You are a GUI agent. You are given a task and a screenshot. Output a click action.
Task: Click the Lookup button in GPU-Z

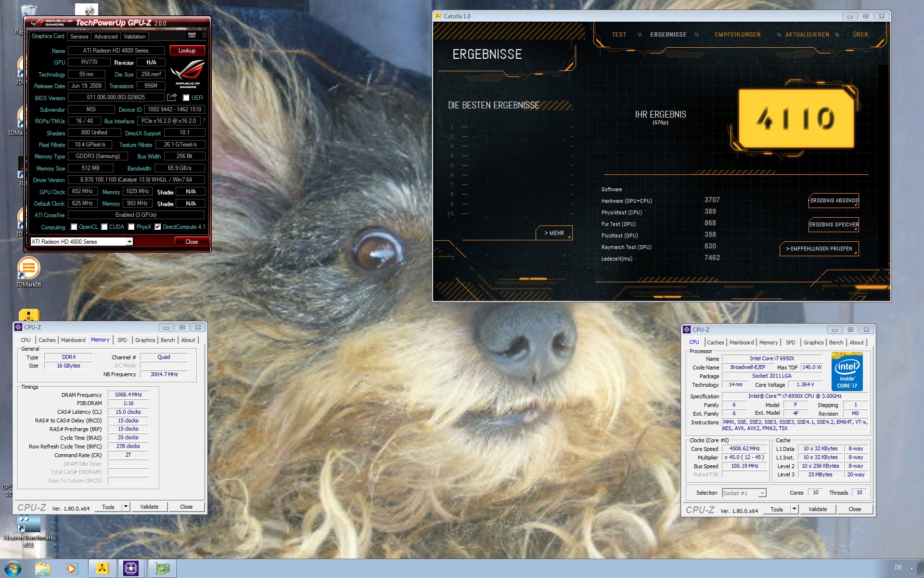[187, 51]
